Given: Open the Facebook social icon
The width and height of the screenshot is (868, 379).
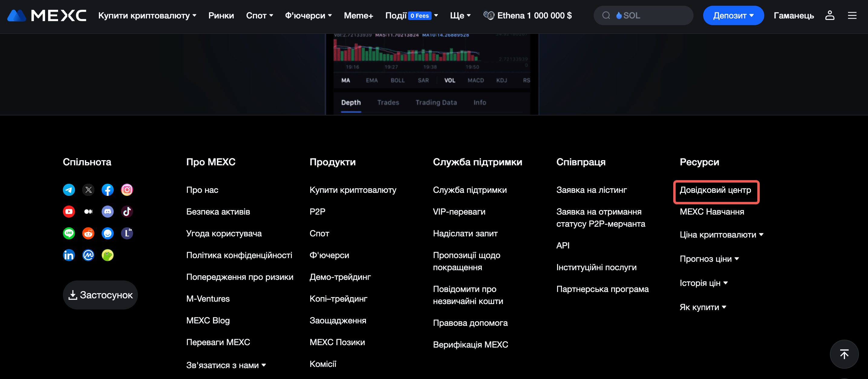Looking at the screenshot, I should point(107,190).
